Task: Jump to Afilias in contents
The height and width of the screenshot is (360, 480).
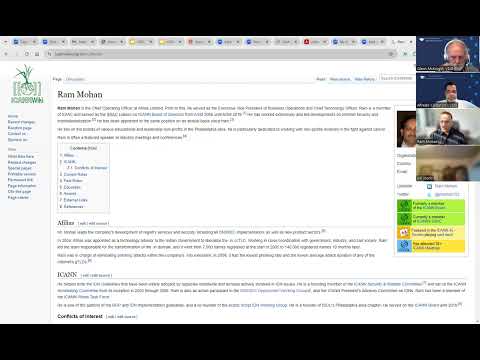Action: click(69, 155)
